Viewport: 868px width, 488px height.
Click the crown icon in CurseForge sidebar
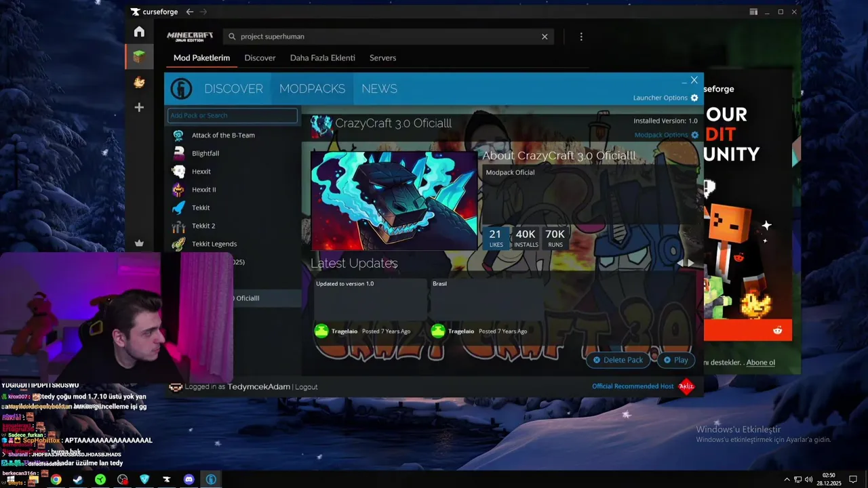[139, 243]
